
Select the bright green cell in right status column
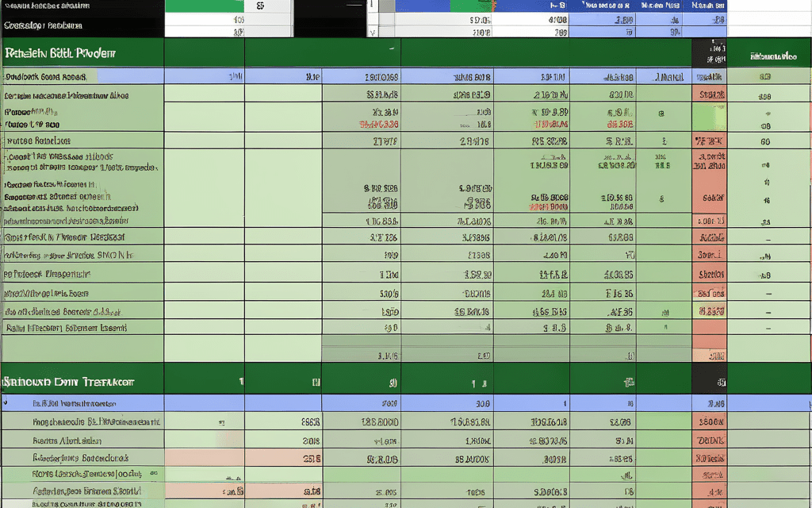(x=709, y=117)
